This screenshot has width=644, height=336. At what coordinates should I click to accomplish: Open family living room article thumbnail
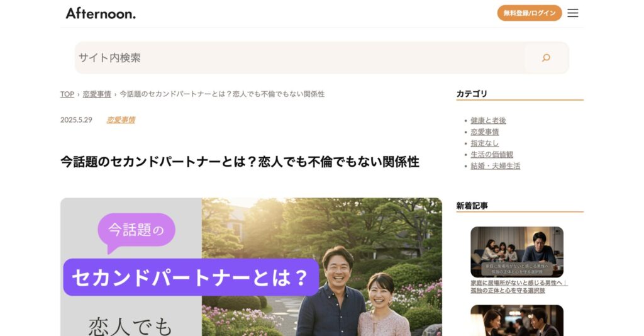(x=517, y=252)
